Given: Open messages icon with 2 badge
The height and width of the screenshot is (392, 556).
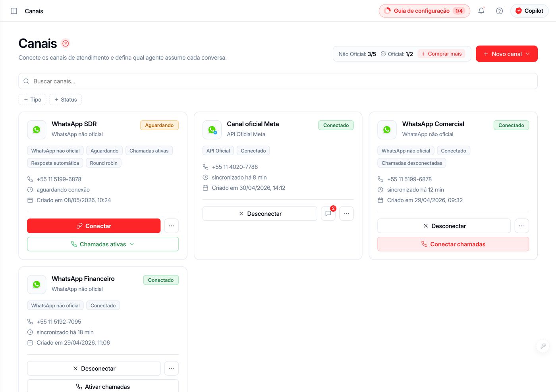Looking at the screenshot, I should (328, 214).
